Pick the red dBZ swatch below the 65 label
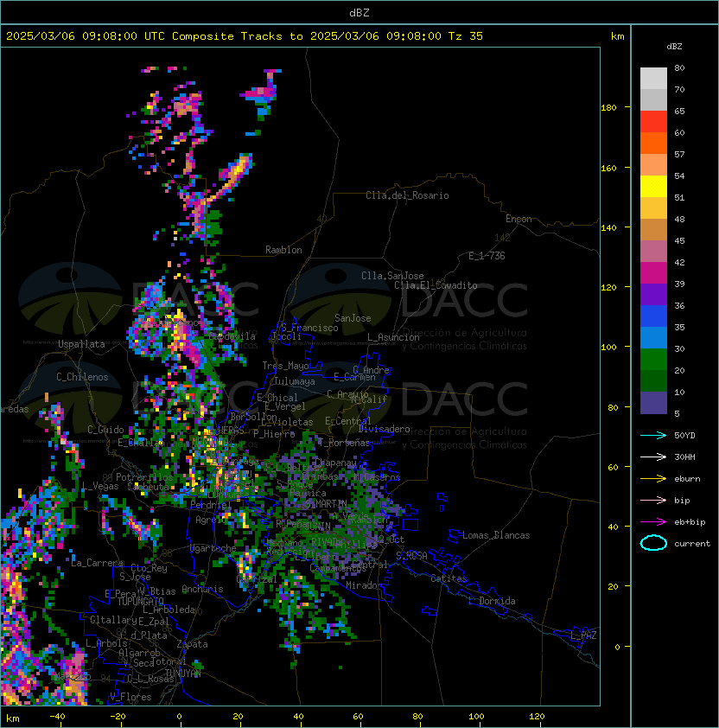Image resolution: width=719 pixels, height=728 pixels. coord(653,122)
